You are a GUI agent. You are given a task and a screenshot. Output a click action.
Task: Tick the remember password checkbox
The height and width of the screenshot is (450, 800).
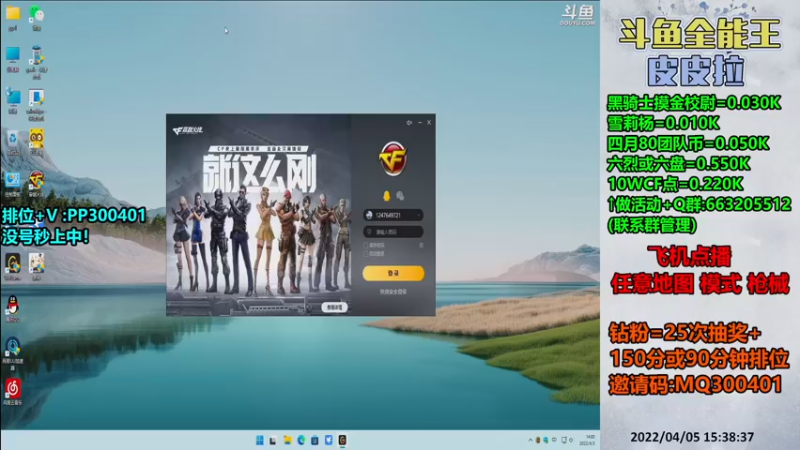(x=366, y=245)
